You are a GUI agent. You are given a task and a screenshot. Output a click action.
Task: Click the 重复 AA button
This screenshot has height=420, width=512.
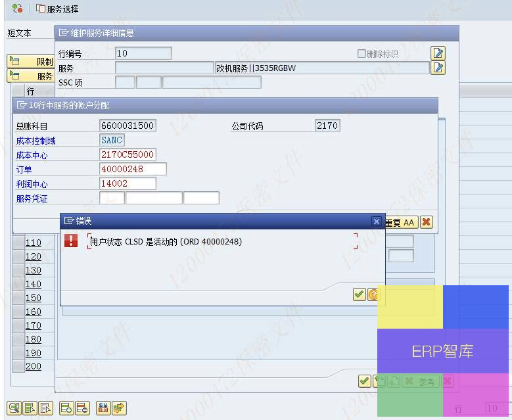(400, 222)
